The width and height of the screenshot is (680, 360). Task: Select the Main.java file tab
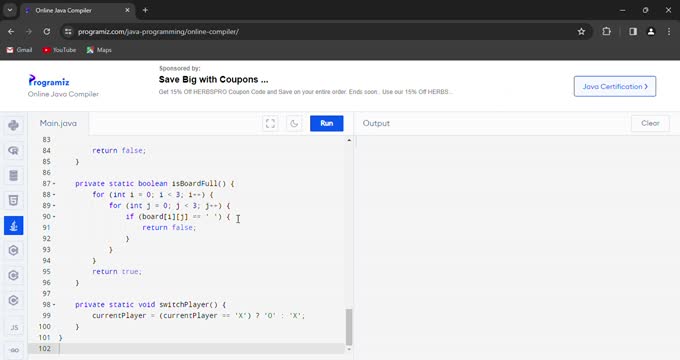tap(58, 123)
